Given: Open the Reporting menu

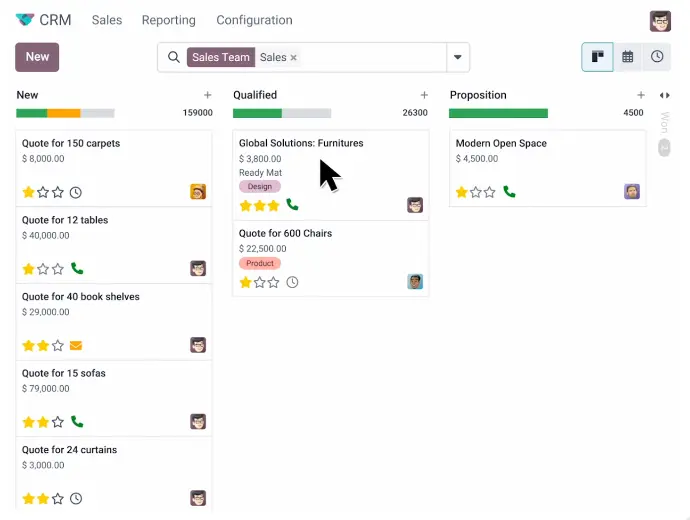Looking at the screenshot, I should (169, 20).
